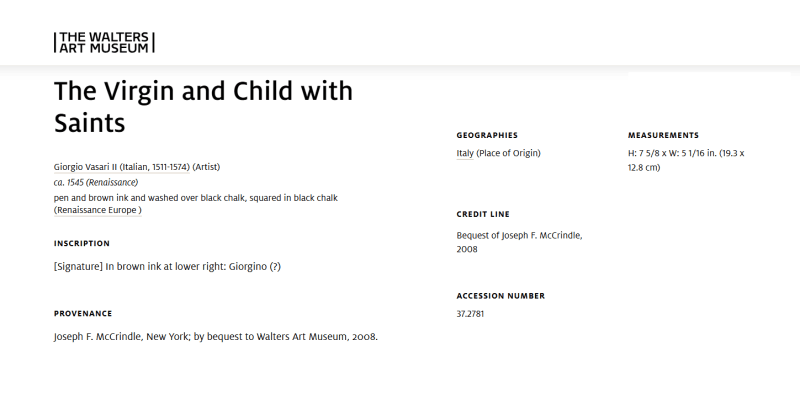
Task: Click accession number 37.2781
Action: tap(472, 314)
